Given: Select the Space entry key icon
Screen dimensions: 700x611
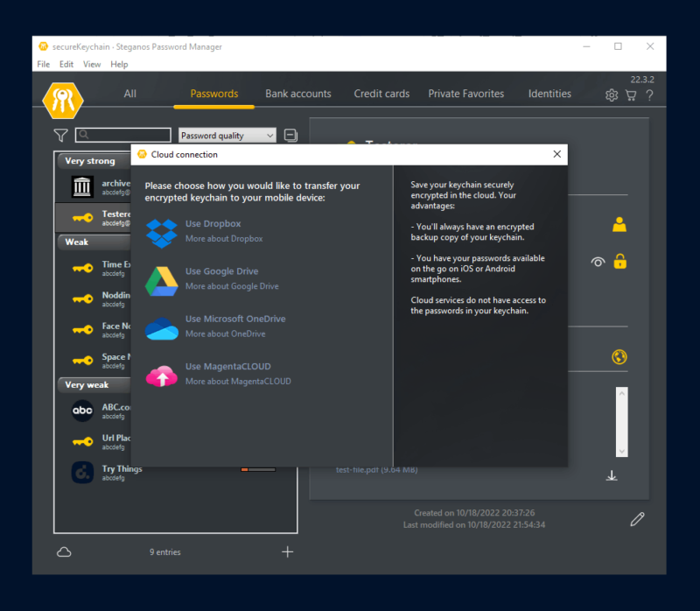Looking at the screenshot, I should 82,361.
